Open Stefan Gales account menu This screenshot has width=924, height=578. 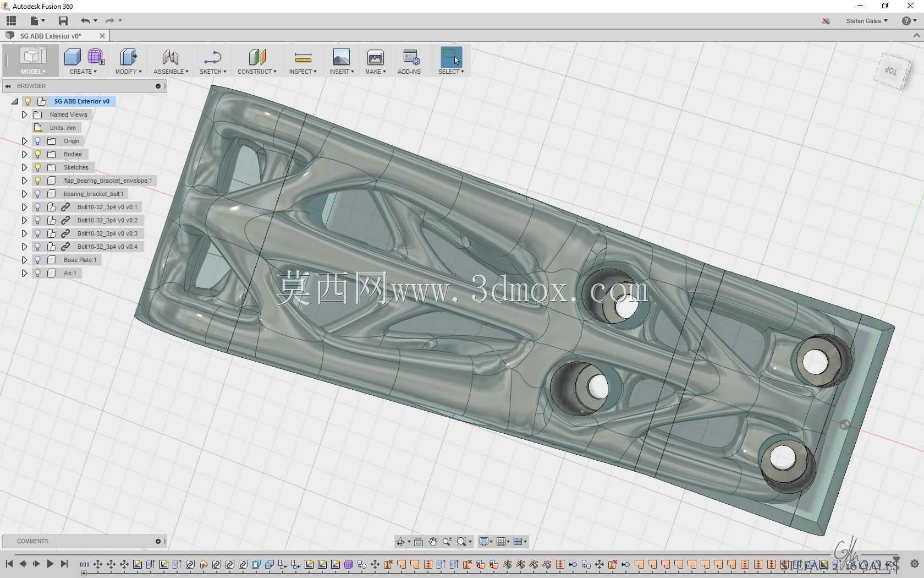point(867,21)
